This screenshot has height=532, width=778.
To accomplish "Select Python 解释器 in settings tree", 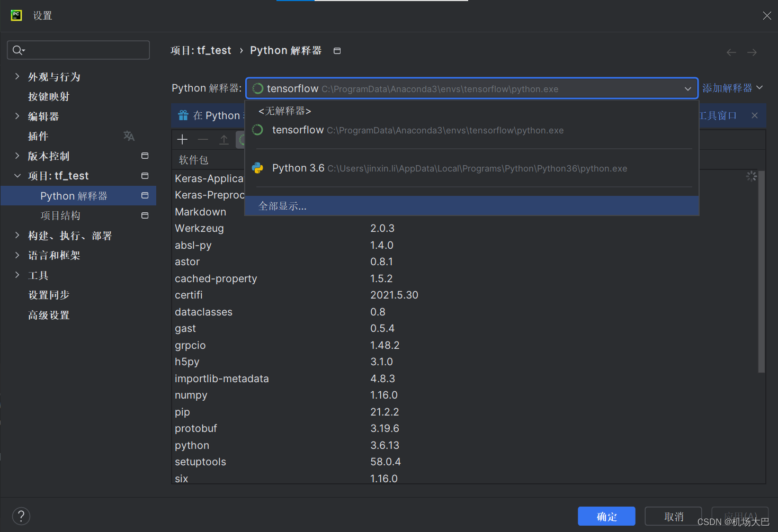I will tap(78, 196).
